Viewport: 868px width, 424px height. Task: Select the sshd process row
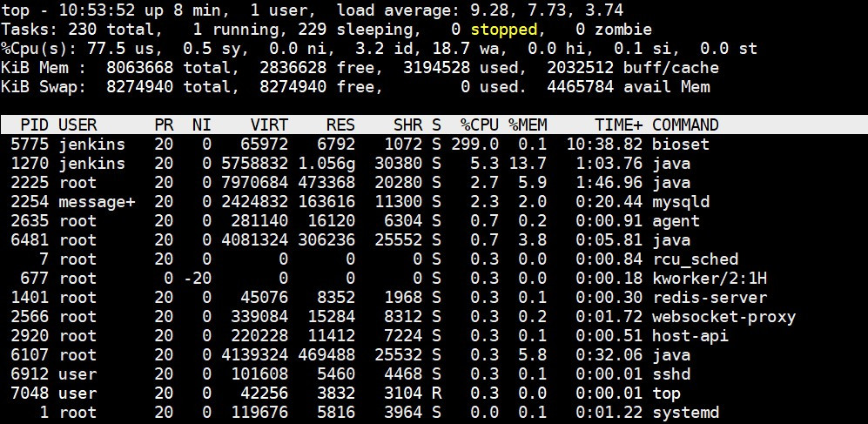click(434, 374)
